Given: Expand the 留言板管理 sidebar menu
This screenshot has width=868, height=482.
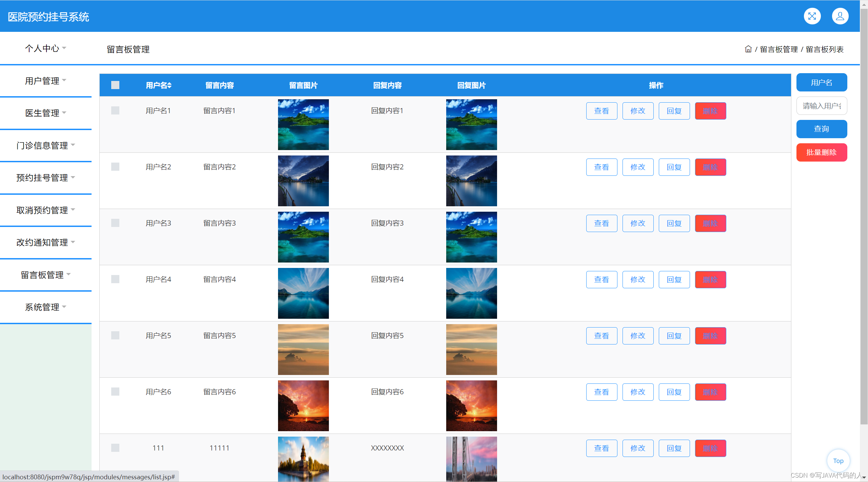Looking at the screenshot, I should point(46,275).
